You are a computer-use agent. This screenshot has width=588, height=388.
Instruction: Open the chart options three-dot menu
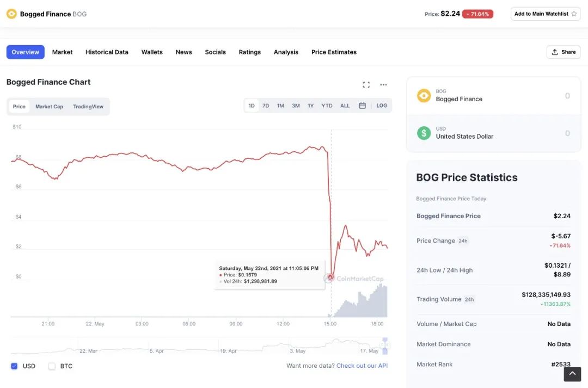pos(383,84)
